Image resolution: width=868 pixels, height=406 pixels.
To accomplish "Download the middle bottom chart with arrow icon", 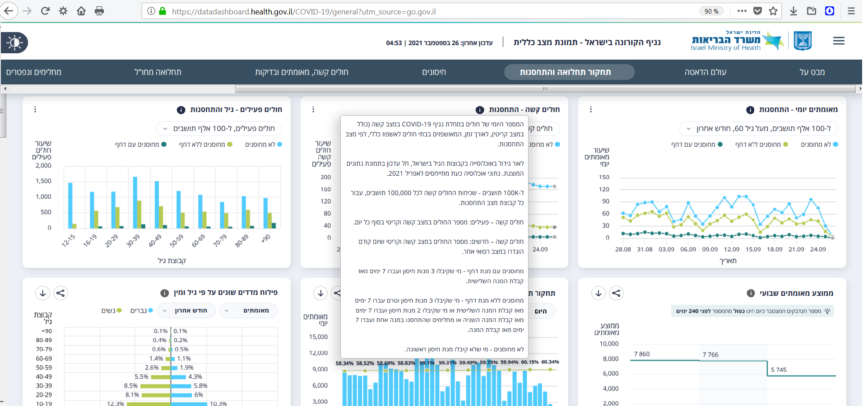I will click(x=320, y=293).
